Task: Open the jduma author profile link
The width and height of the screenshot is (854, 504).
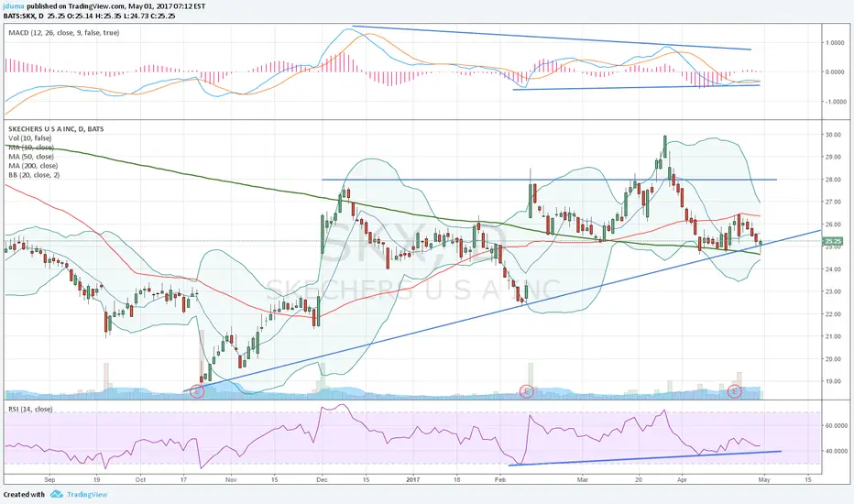Action: 14,7
